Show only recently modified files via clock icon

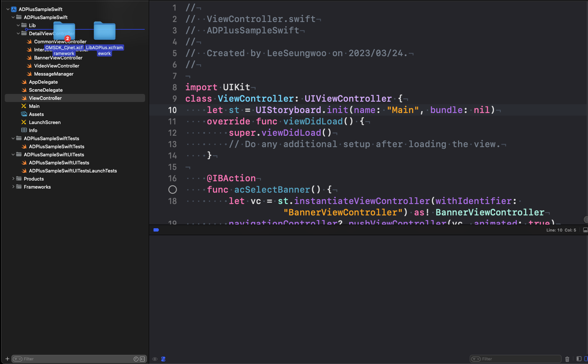tap(136, 359)
